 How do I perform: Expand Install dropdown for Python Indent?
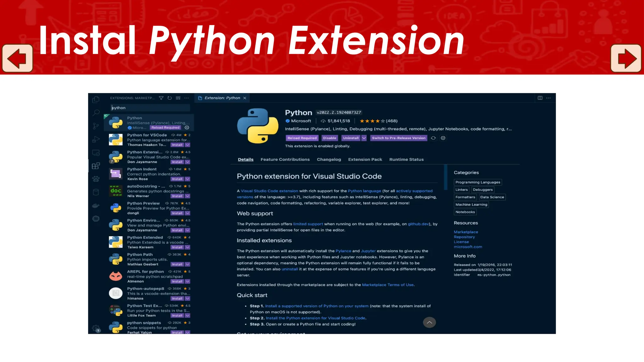(187, 179)
